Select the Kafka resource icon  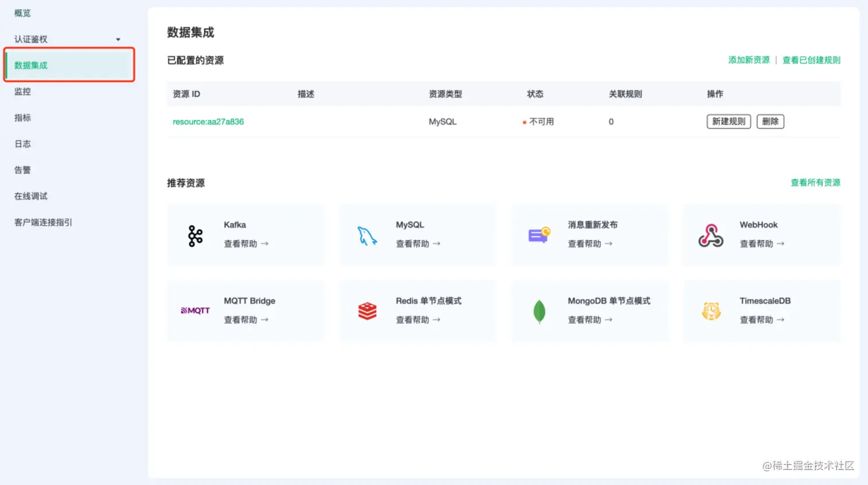194,234
